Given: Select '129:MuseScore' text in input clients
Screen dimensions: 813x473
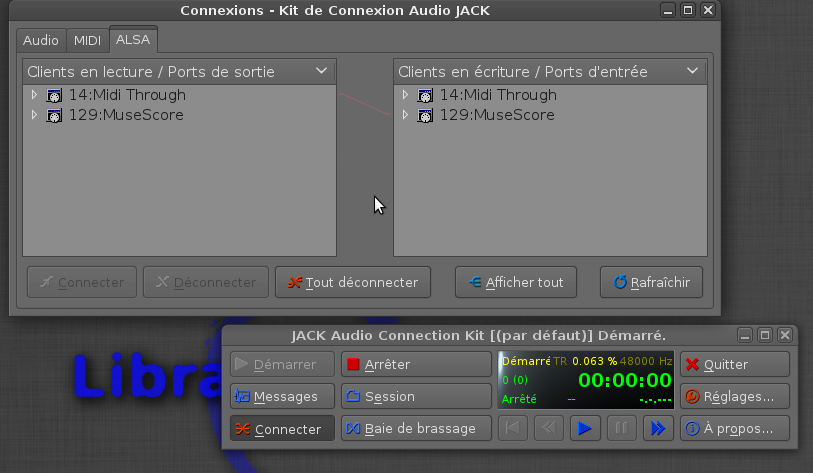Looking at the screenshot, I should click(x=497, y=115).
